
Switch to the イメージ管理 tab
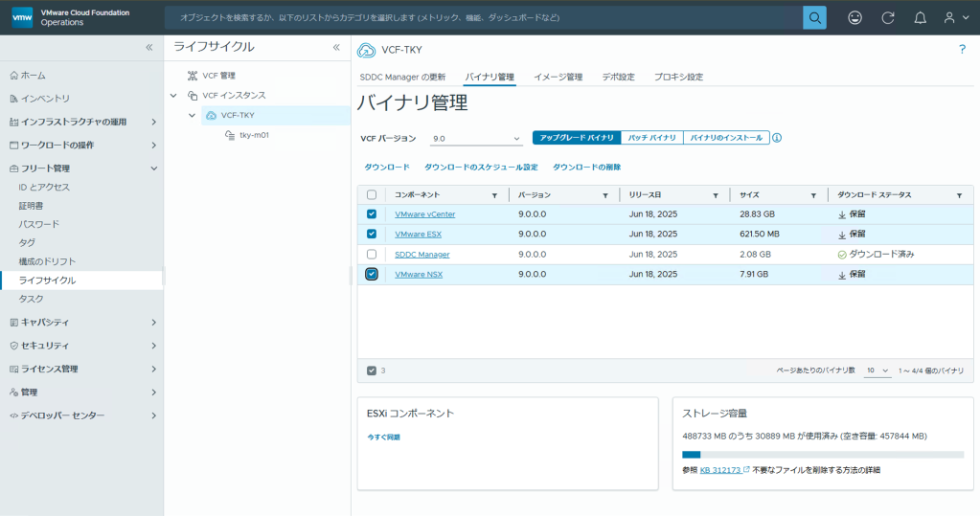558,77
